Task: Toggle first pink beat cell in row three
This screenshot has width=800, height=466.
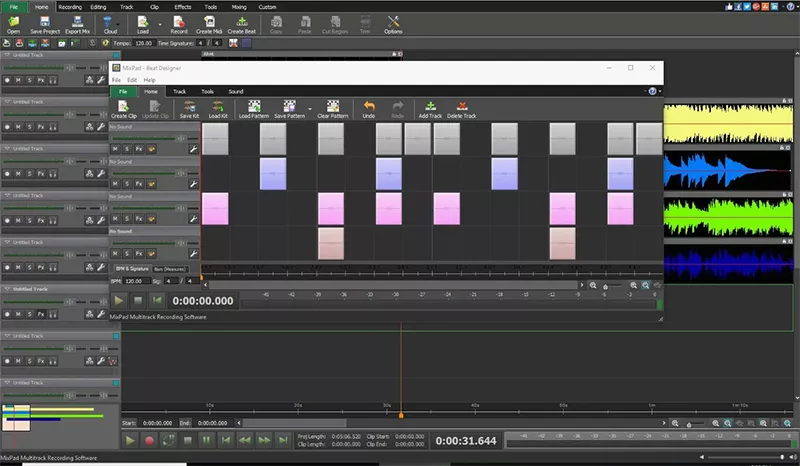Action: point(215,208)
